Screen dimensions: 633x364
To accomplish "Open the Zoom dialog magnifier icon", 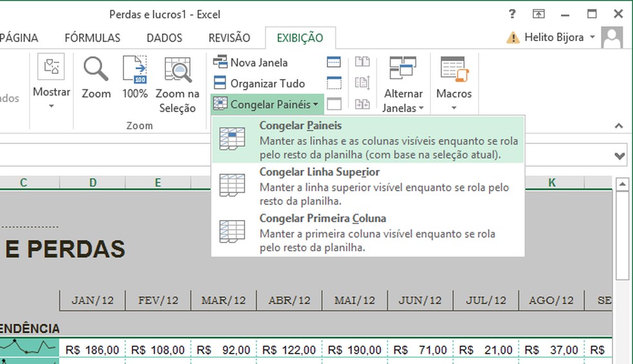I will 96,69.
